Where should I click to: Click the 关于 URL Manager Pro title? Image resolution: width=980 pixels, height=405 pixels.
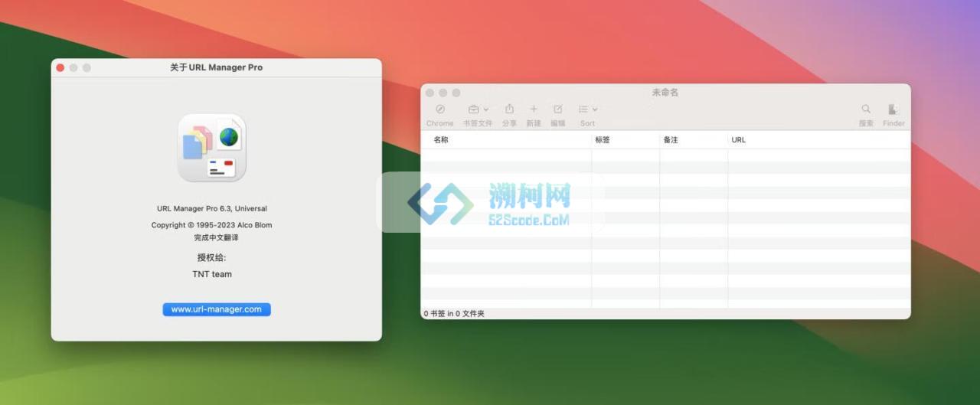click(216, 67)
